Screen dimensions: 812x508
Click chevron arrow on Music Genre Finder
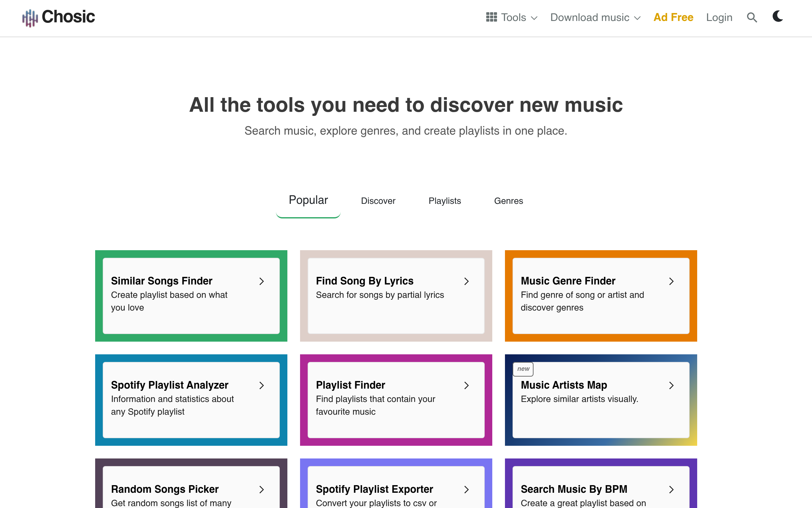pos(671,281)
